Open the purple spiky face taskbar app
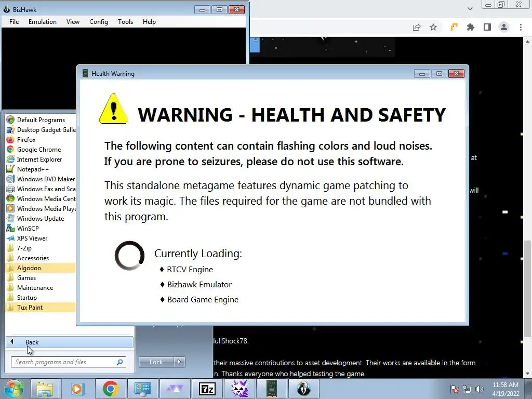 pyautogui.click(x=239, y=389)
